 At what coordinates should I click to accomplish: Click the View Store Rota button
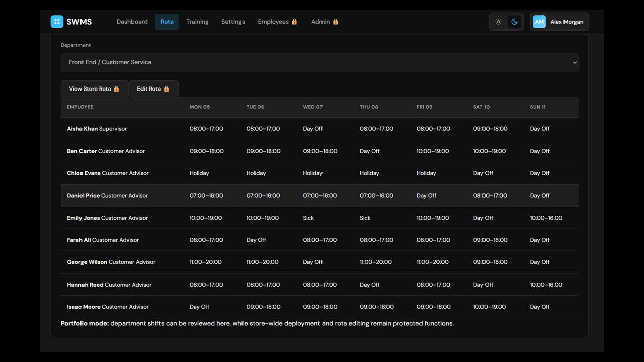(x=95, y=88)
